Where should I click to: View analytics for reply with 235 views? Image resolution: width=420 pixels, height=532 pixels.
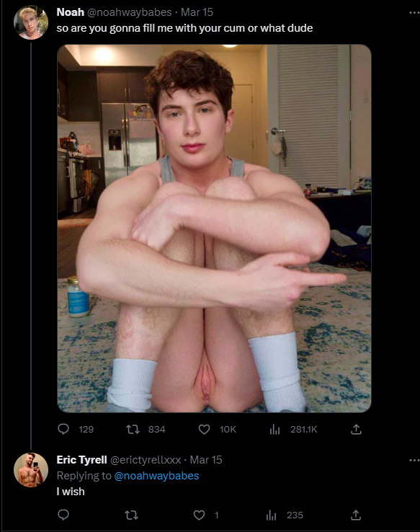pyautogui.click(x=271, y=515)
